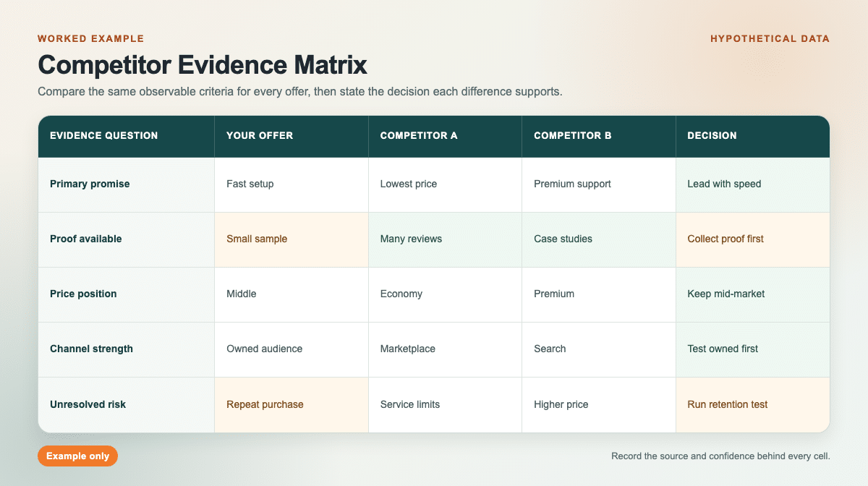Select the 'Higher price' cell
The width and height of the screenshot is (868, 486).
599,405
